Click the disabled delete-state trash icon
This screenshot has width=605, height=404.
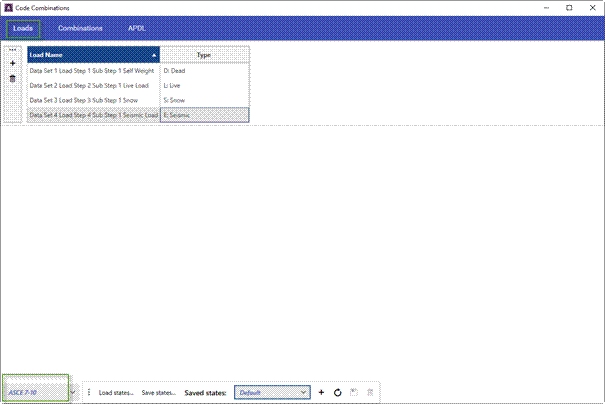click(x=370, y=392)
